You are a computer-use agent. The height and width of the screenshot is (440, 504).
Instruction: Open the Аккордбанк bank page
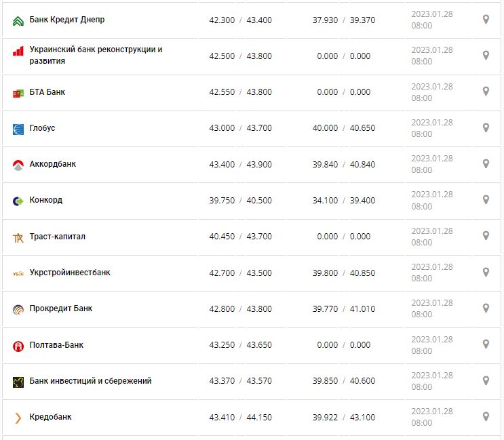coord(53,163)
